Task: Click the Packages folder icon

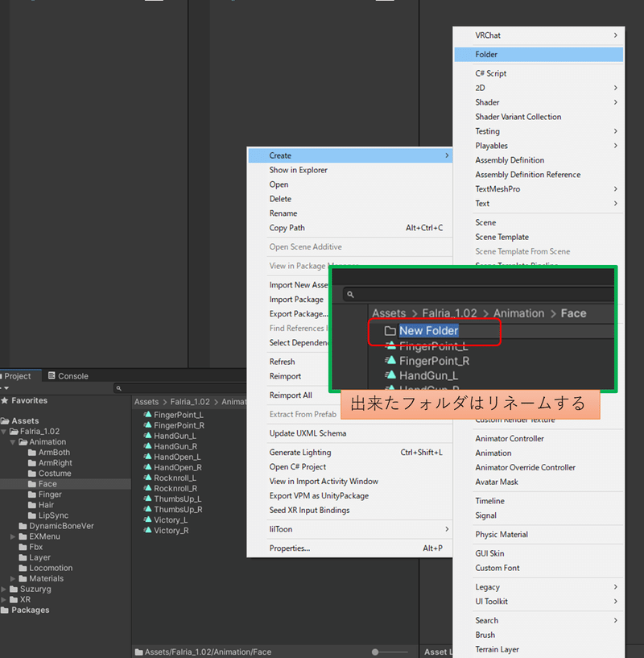Action: pyautogui.click(x=5, y=610)
